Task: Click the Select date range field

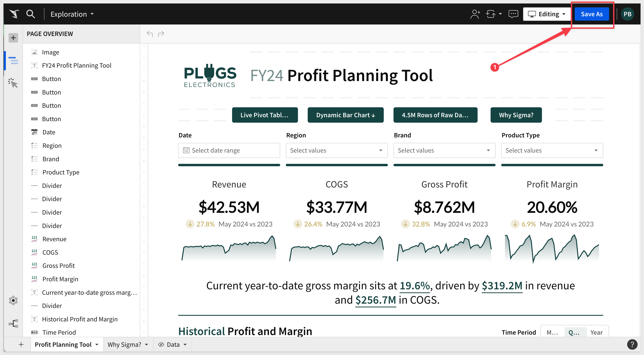Action: tap(229, 150)
